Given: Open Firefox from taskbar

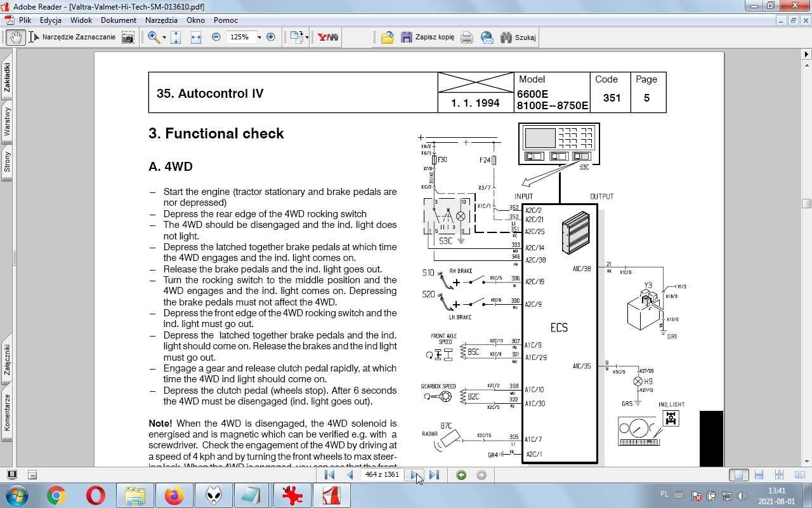Looking at the screenshot, I should 174,495.
